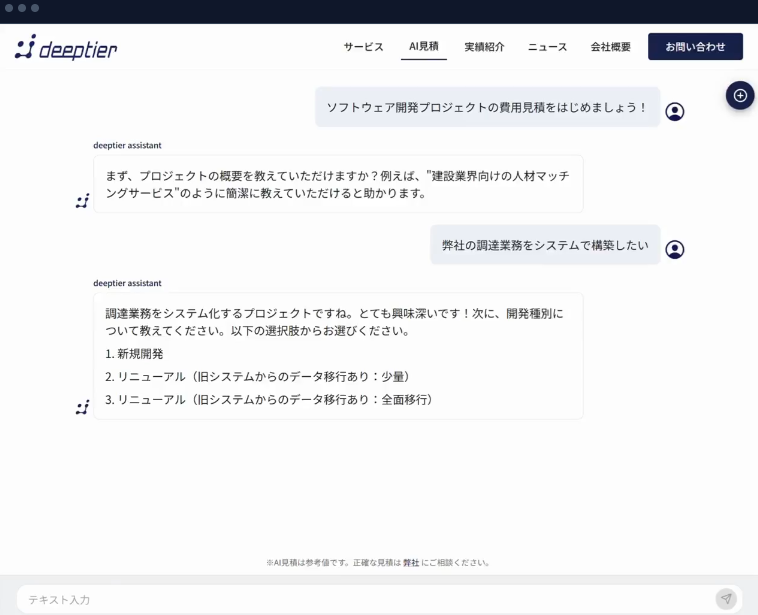758x615 pixels.
Task: Click the ※AI見積は参考値です disclaimer text
Action: (x=378, y=563)
